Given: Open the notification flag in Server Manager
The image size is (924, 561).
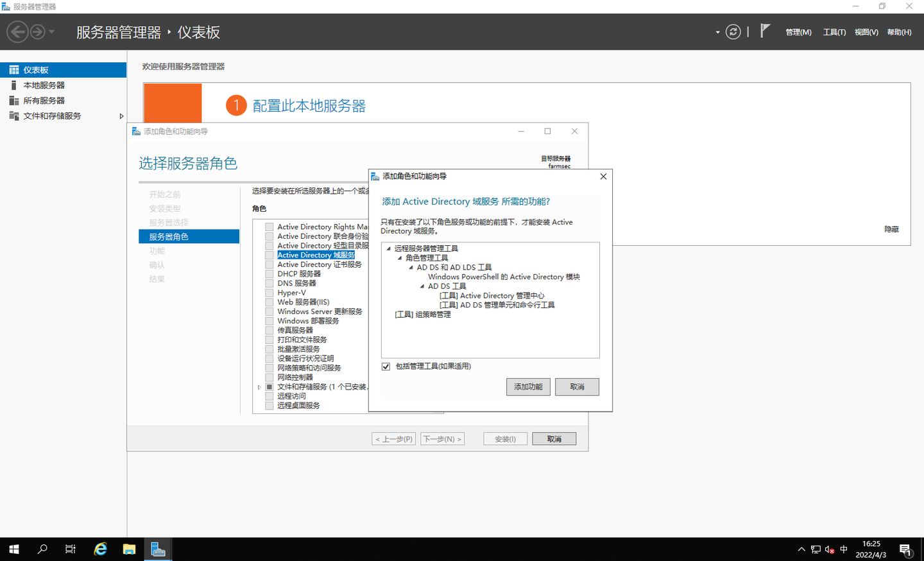Looking at the screenshot, I should [x=764, y=30].
